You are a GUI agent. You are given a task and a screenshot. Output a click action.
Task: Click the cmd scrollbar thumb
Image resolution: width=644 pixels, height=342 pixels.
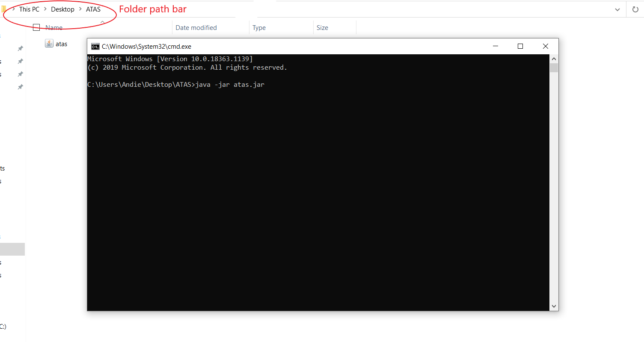pyautogui.click(x=554, y=68)
